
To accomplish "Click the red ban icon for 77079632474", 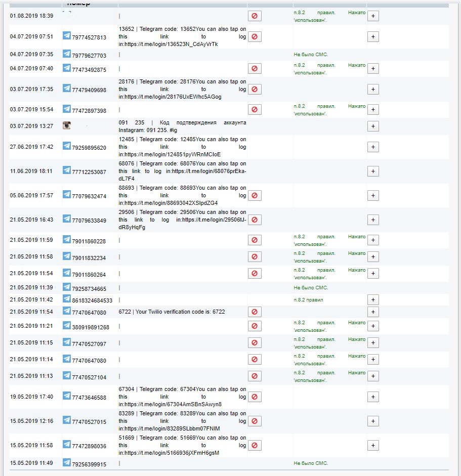I will (255, 195).
